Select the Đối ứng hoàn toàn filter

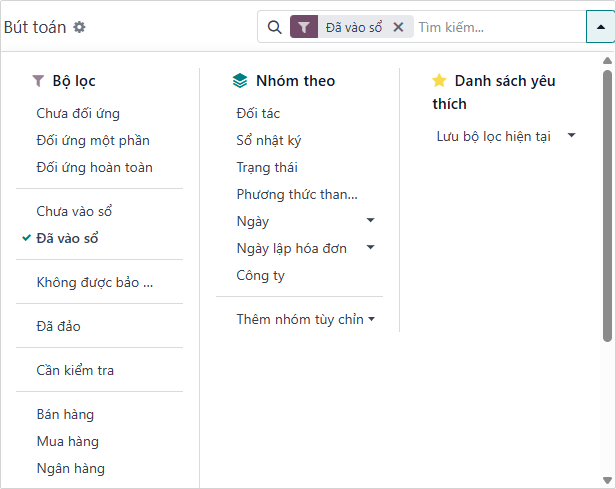(x=94, y=167)
